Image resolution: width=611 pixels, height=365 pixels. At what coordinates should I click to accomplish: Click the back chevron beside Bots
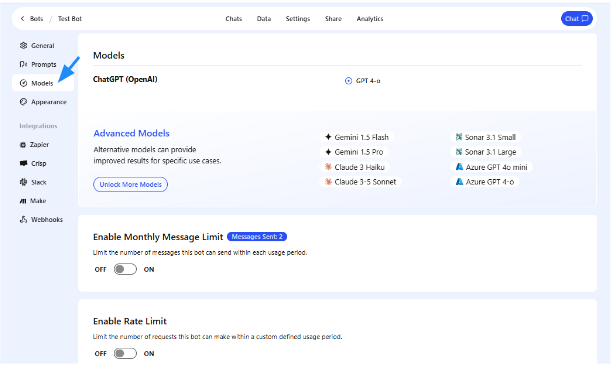[22, 18]
